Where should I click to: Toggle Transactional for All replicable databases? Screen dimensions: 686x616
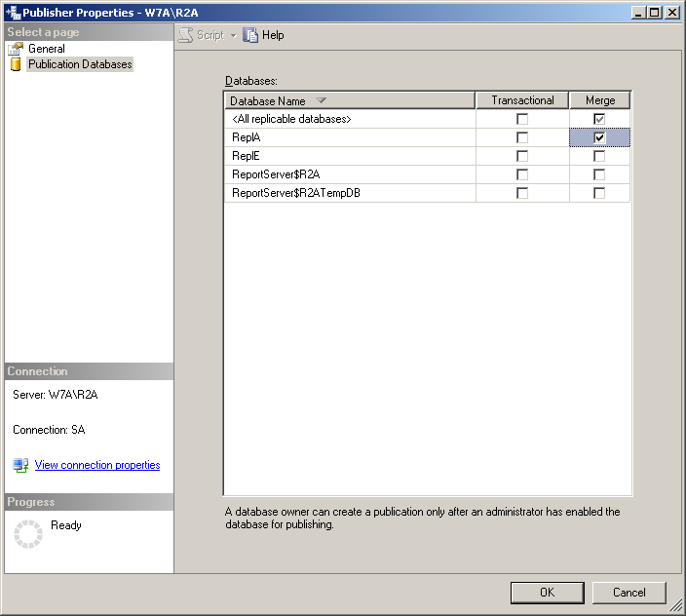tap(522, 119)
